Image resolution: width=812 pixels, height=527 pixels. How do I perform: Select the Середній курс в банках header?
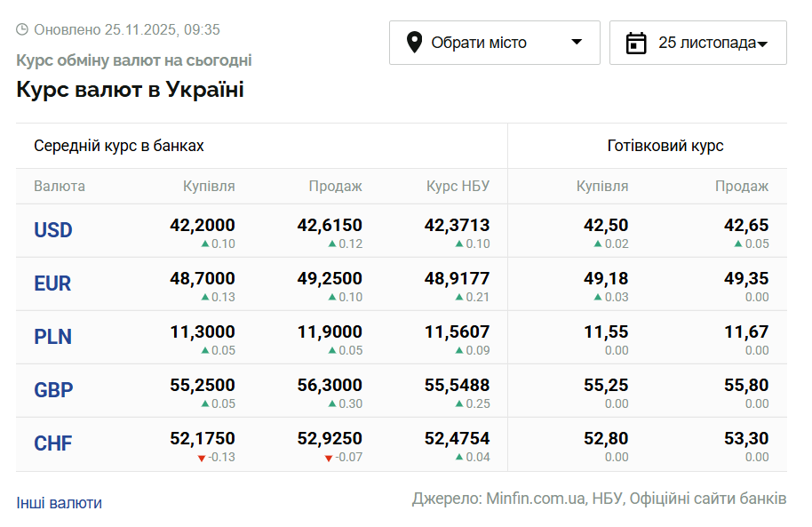click(119, 146)
